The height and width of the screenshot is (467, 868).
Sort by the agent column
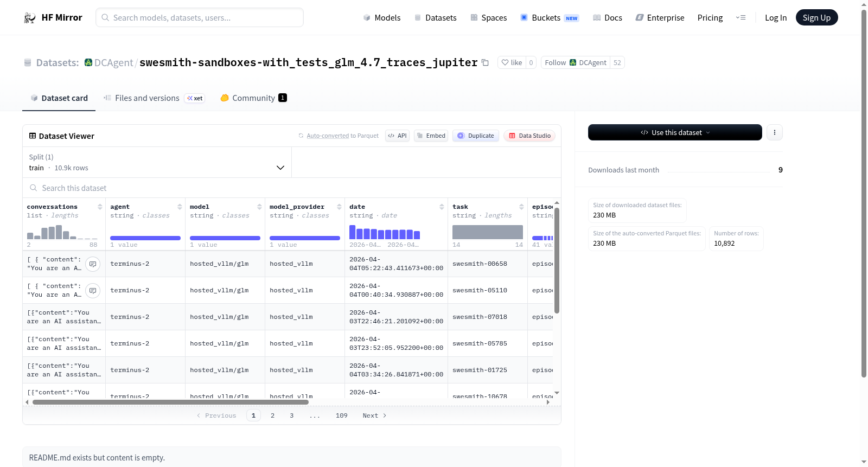tap(180, 207)
